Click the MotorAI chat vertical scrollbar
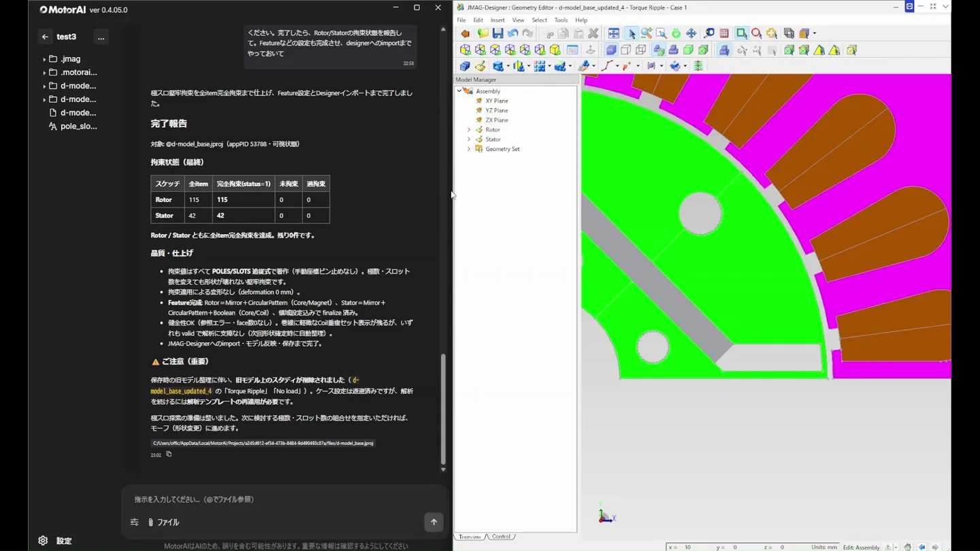This screenshot has height=551, width=980. coord(443,410)
